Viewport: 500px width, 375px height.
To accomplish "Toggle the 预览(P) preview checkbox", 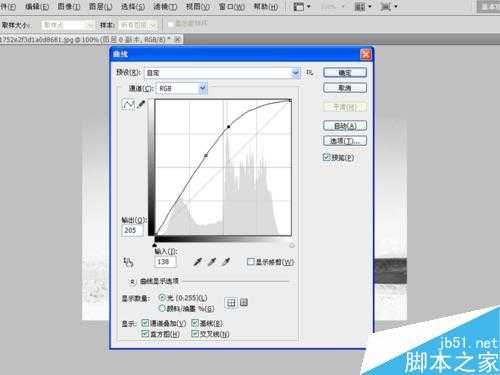I will point(326,157).
